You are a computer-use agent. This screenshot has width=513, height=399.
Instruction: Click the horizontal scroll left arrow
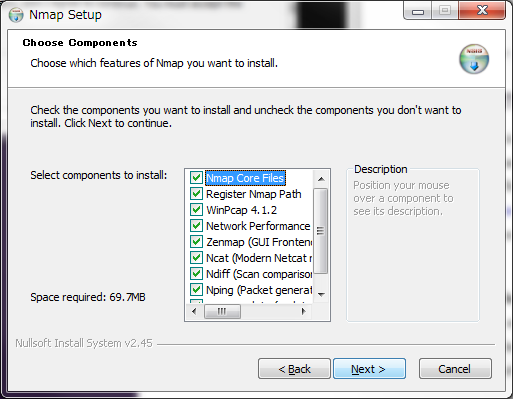pos(194,312)
